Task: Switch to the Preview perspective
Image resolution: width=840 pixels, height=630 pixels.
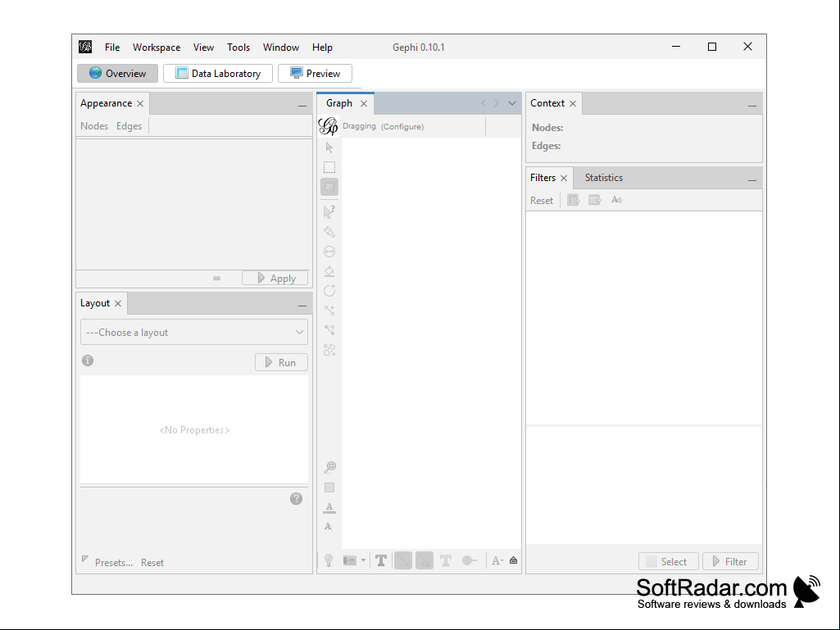Action: pyautogui.click(x=315, y=74)
